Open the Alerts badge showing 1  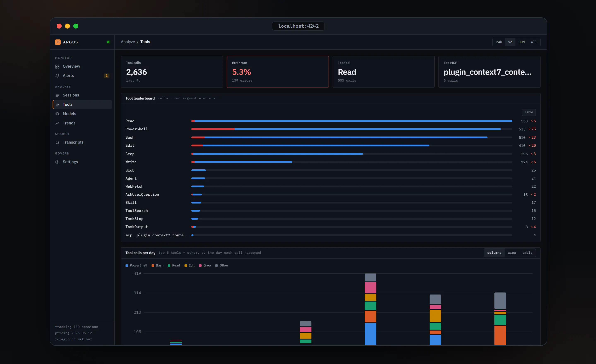106,76
